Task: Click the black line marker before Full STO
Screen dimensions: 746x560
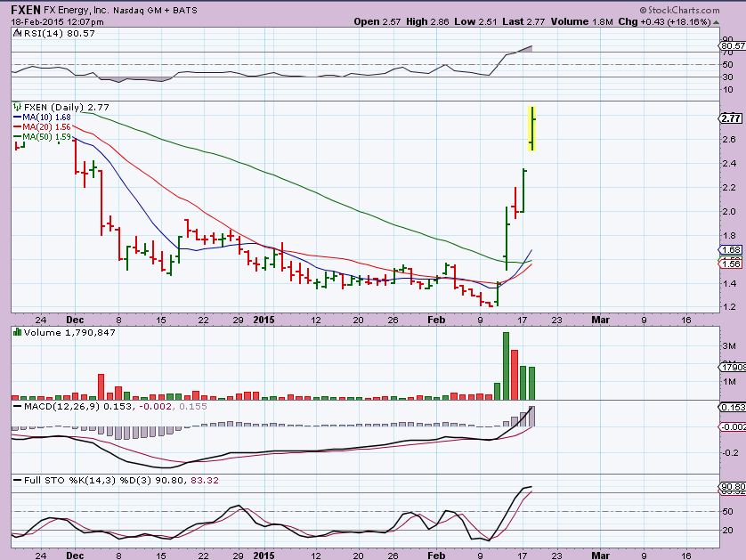Action: (18, 480)
